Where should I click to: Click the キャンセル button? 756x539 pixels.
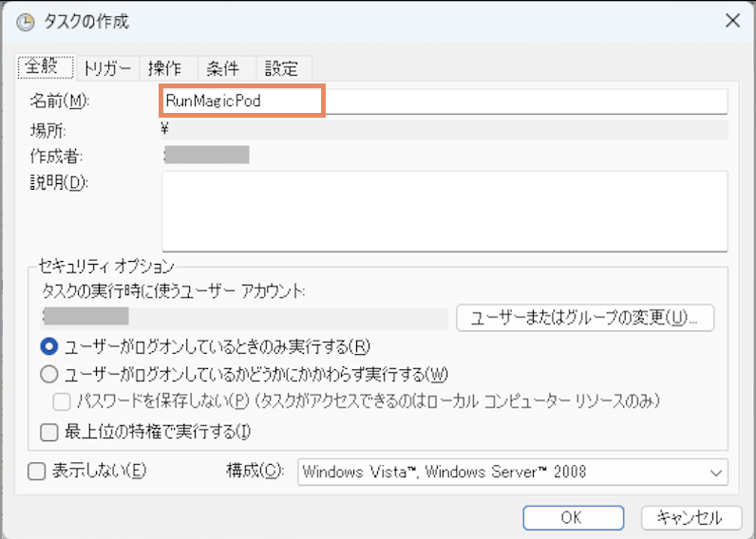point(690,518)
